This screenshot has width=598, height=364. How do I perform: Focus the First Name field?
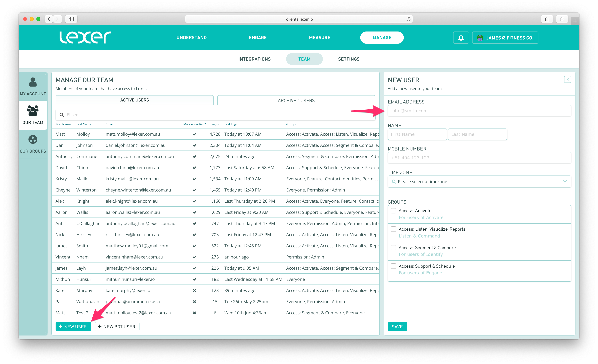click(417, 134)
